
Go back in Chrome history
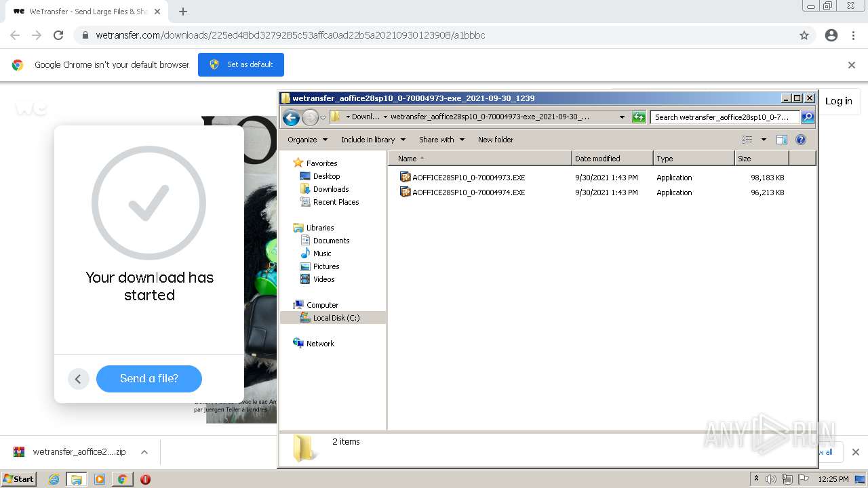click(x=15, y=35)
